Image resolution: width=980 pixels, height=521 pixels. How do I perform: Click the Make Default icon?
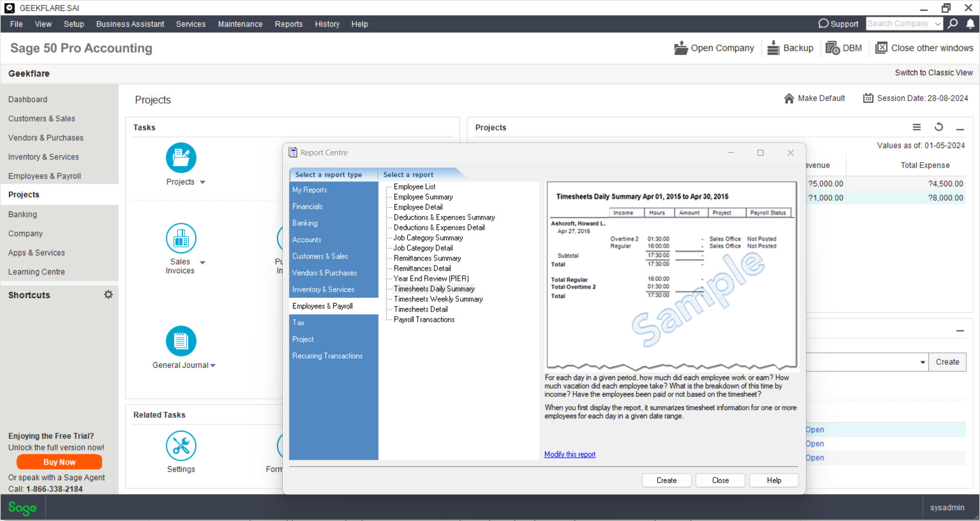point(788,98)
